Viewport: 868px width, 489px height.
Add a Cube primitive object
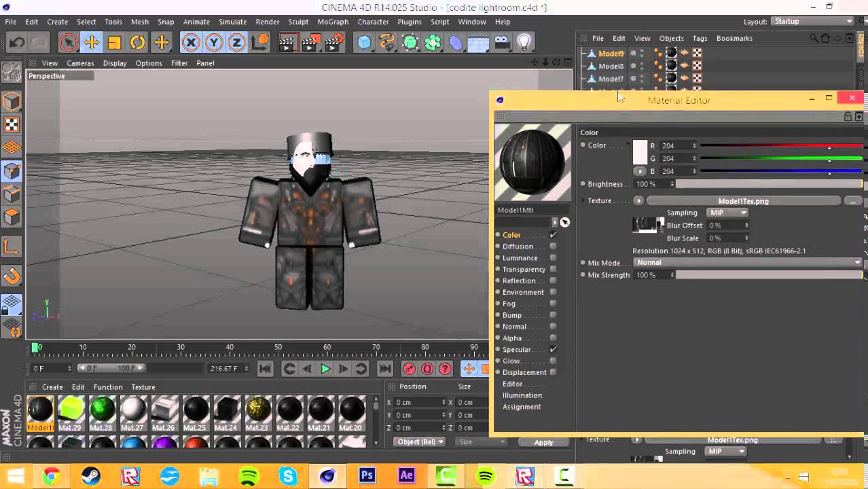(365, 43)
